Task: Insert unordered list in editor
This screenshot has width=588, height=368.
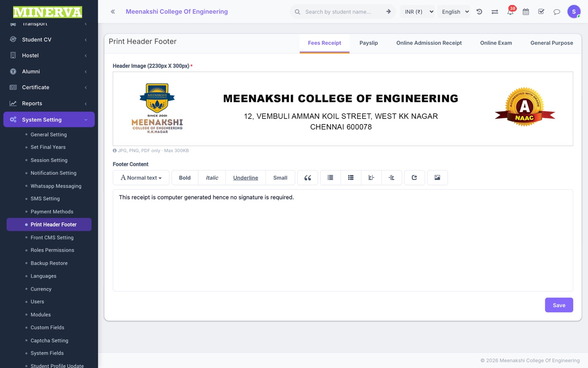Action: [x=331, y=177]
